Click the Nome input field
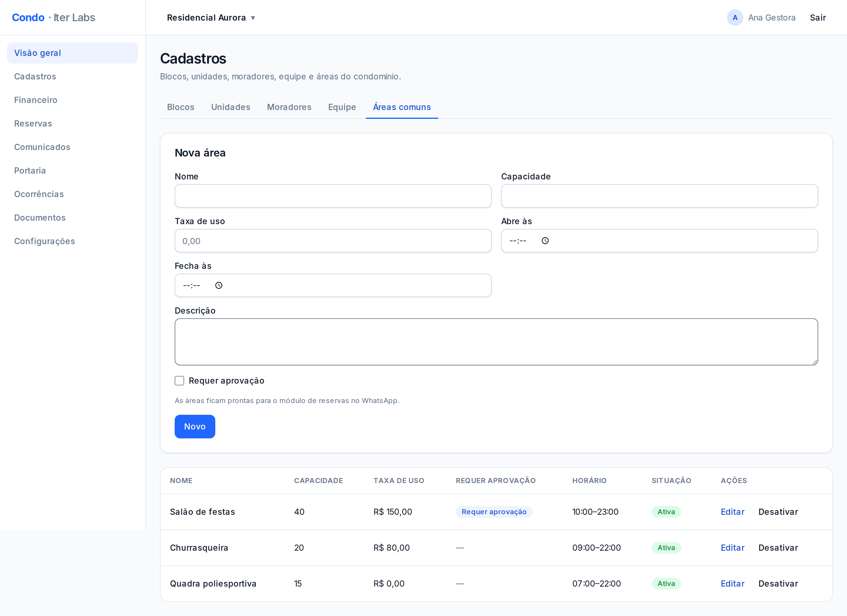The image size is (847, 616). pos(333,196)
